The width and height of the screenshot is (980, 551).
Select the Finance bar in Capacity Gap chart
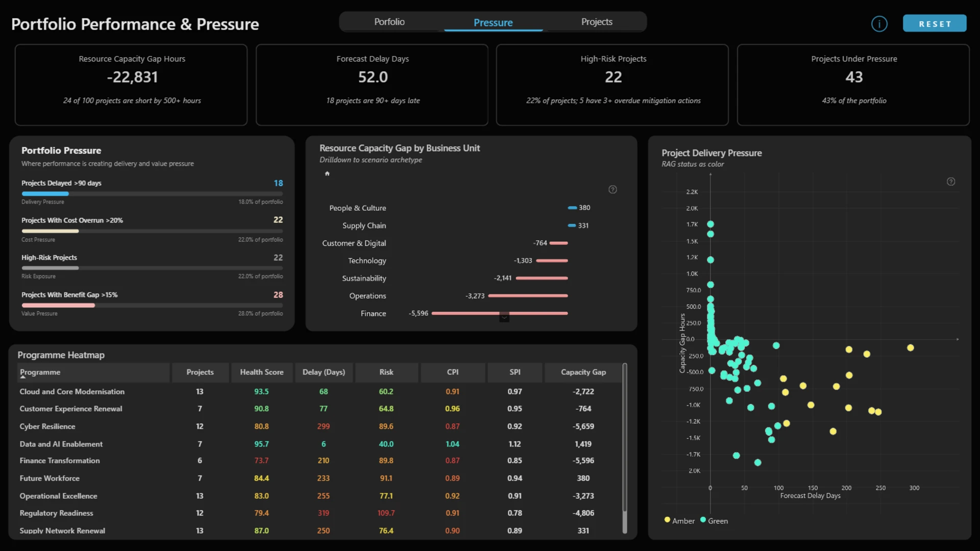click(500, 313)
